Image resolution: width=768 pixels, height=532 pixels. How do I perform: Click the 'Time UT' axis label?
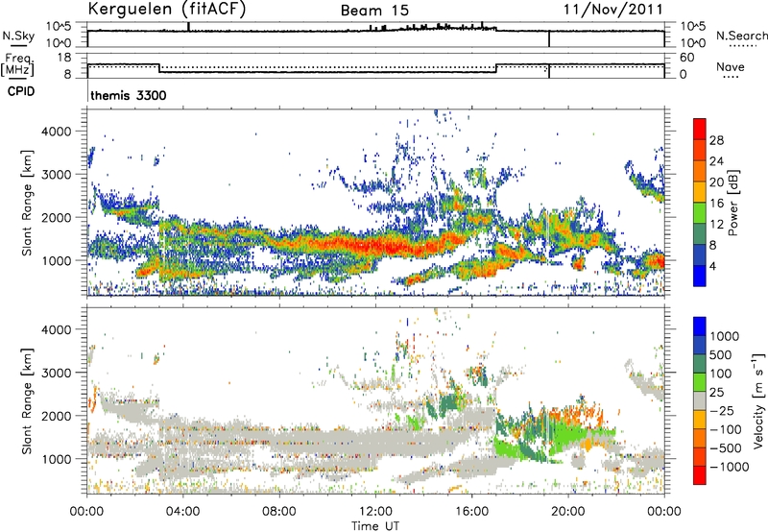(375, 526)
